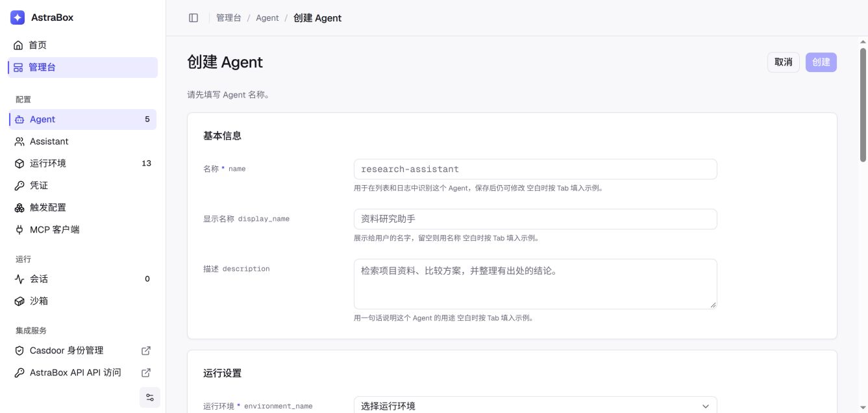Focus the 显示名称 display_name input field
Screen dimensions: 868x413
[536, 219]
